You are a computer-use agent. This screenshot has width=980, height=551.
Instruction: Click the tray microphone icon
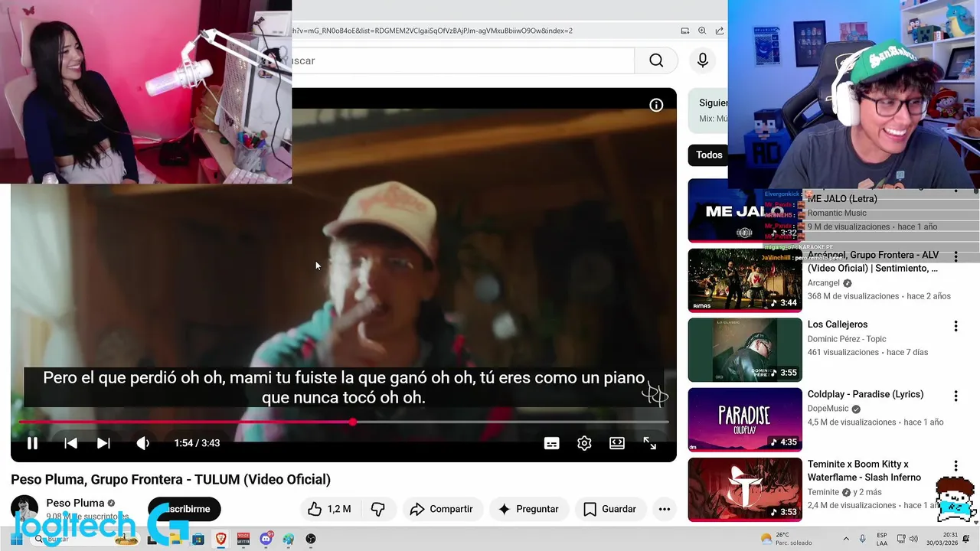[863, 539]
